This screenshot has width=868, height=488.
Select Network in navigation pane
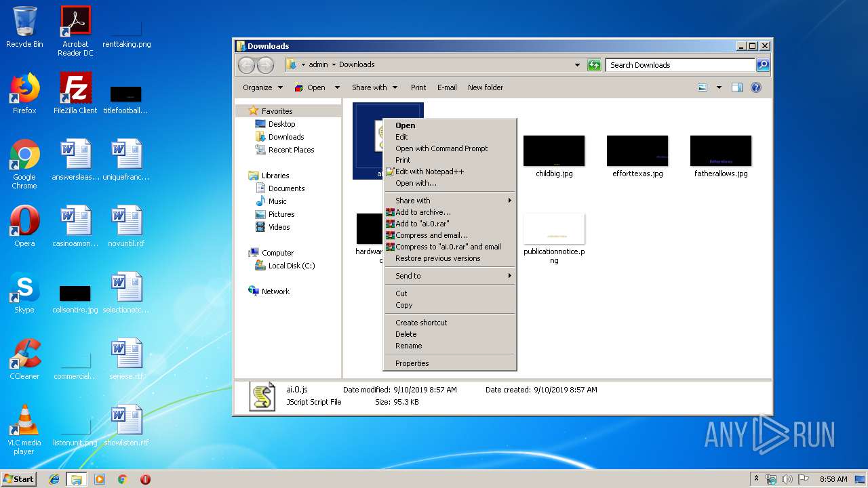(x=269, y=291)
